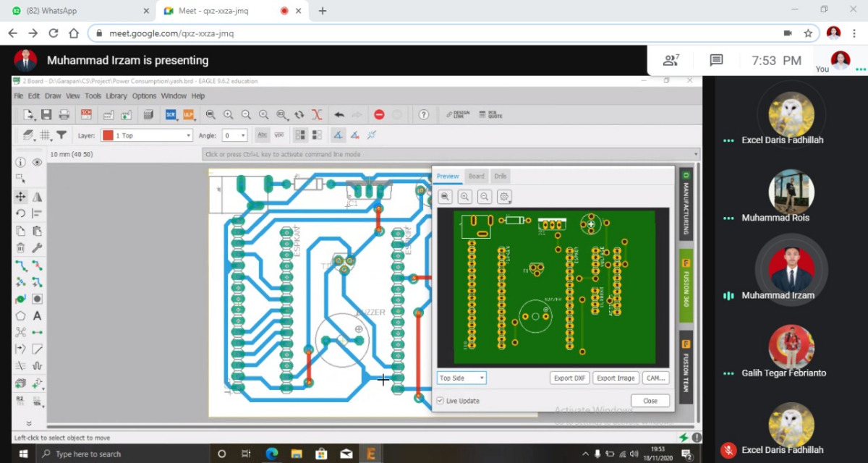Click the CAM... button
This screenshot has width=868, height=463.
(655, 378)
